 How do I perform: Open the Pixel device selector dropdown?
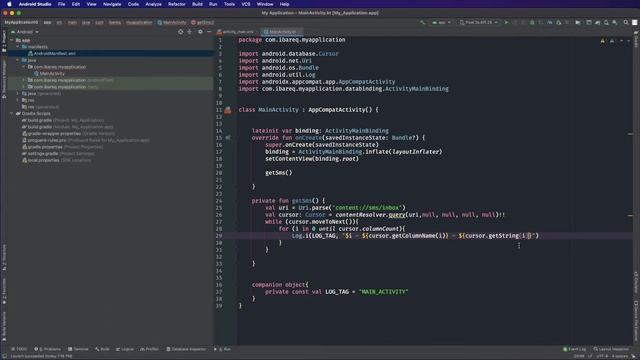(478, 22)
